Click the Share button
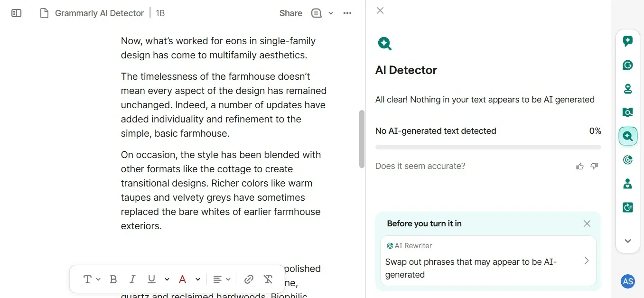 (x=291, y=13)
